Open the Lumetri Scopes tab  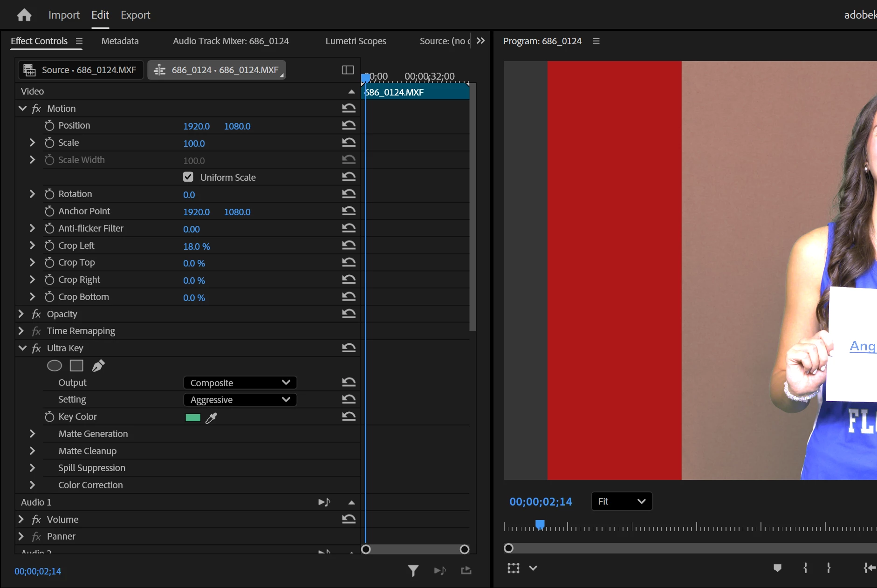pyautogui.click(x=356, y=41)
